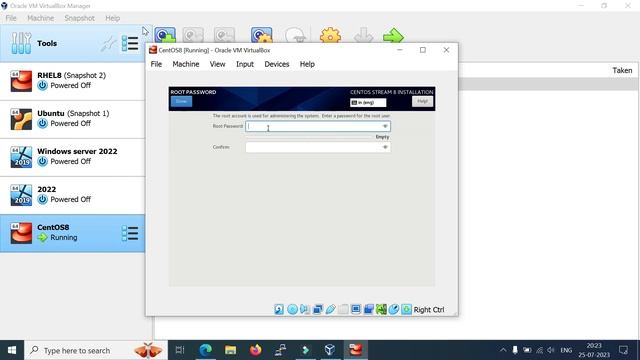Open VirtualBox Manager taskbar icon

click(x=330, y=350)
